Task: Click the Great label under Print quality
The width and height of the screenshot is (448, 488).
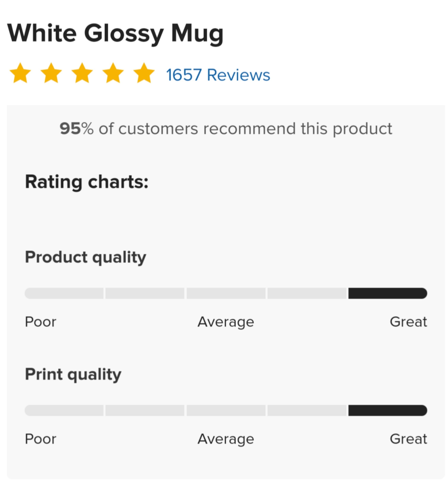Action: pos(408,439)
